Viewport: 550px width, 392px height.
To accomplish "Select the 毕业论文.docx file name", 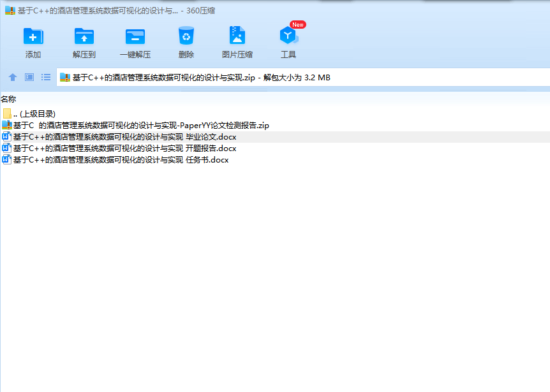I will [124, 136].
